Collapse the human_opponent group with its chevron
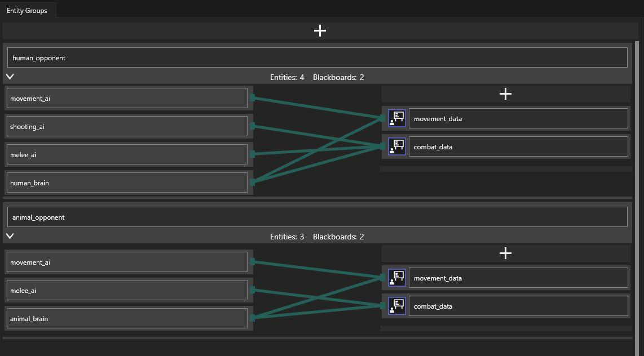The height and width of the screenshot is (356, 644). pos(10,77)
